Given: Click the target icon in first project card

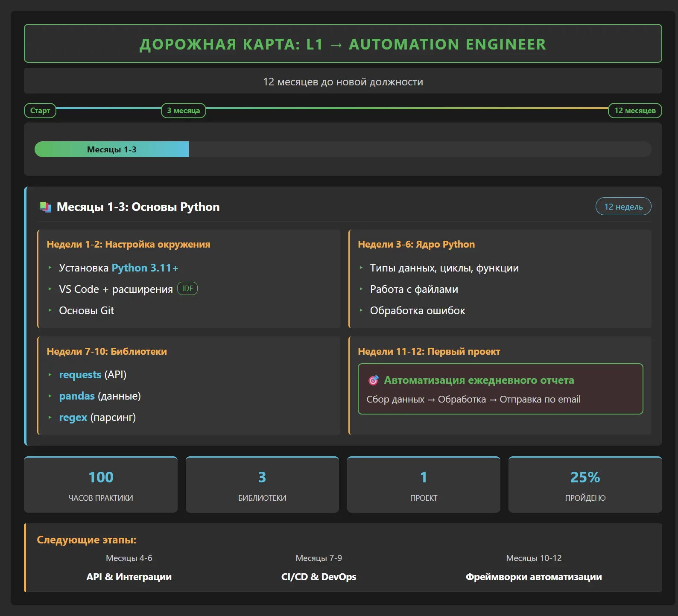Looking at the screenshot, I should pyautogui.click(x=373, y=380).
